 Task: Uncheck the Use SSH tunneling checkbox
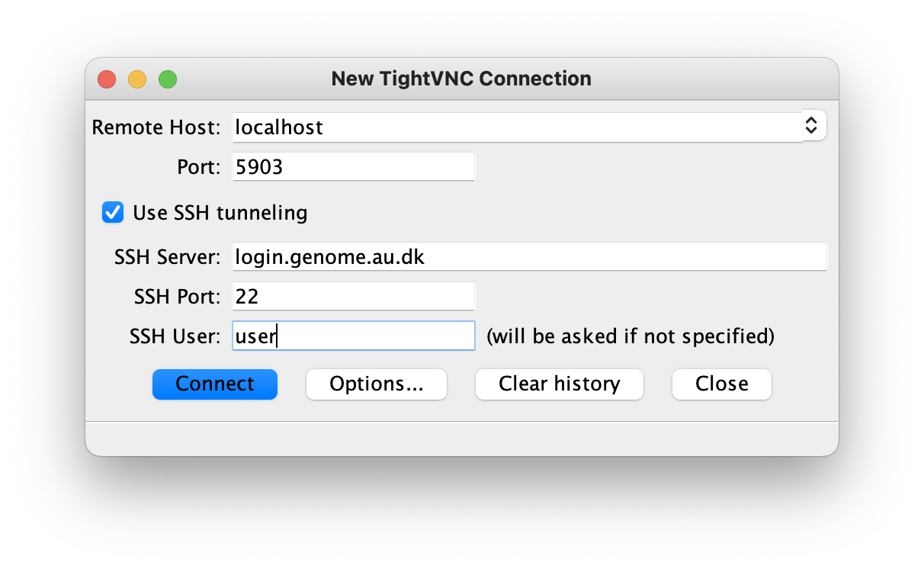coord(113,213)
